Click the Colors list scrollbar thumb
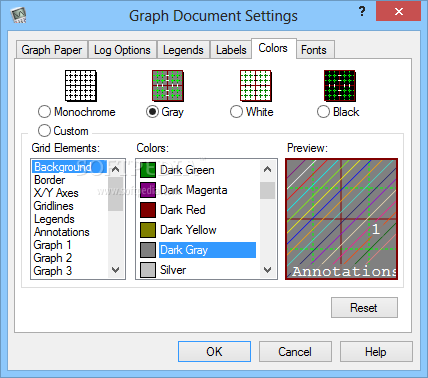 (267, 190)
